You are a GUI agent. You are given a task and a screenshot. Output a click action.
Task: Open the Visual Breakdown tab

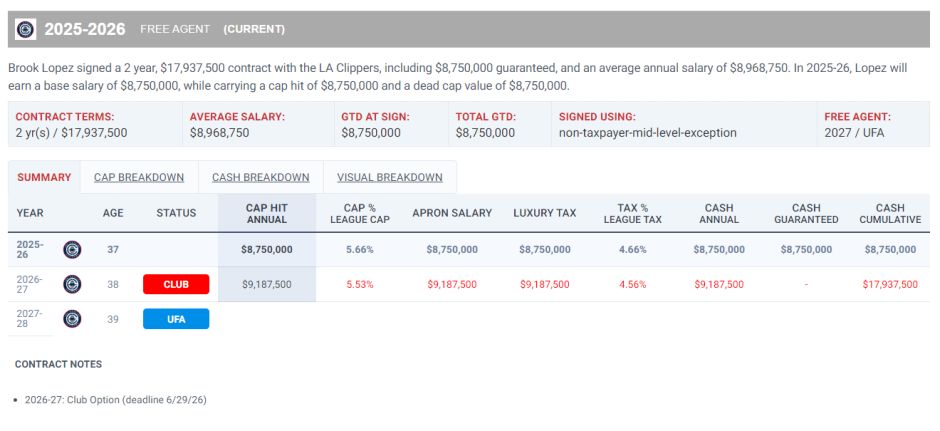point(389,177)
